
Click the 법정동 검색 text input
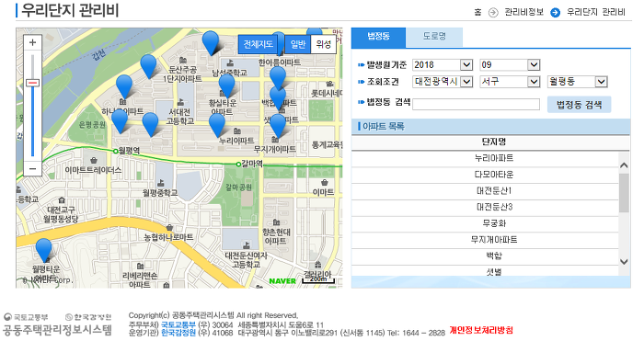pyautogui.click(x=476, y=104)
